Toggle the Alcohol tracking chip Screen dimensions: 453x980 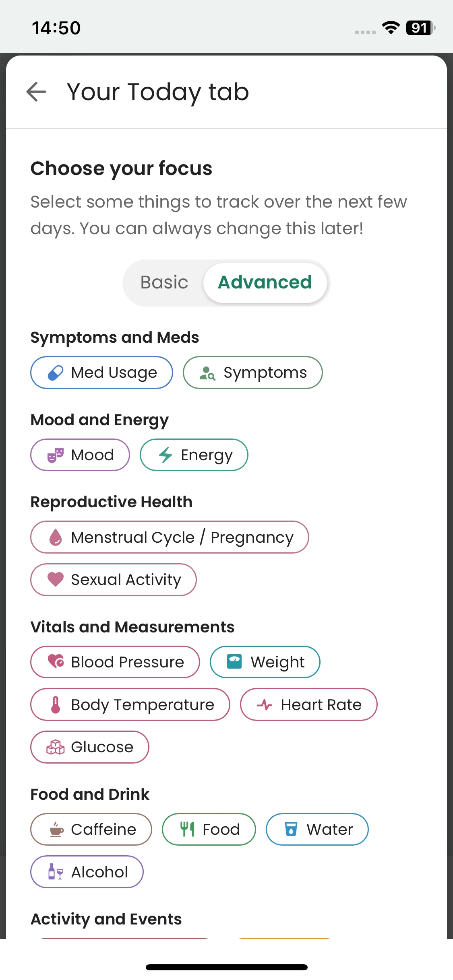(87, 872)
